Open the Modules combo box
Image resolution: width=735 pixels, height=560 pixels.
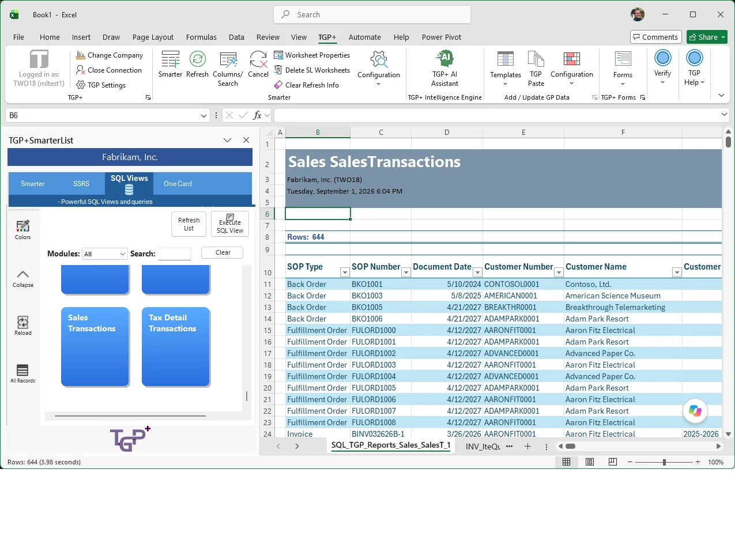tap(104, 254)
